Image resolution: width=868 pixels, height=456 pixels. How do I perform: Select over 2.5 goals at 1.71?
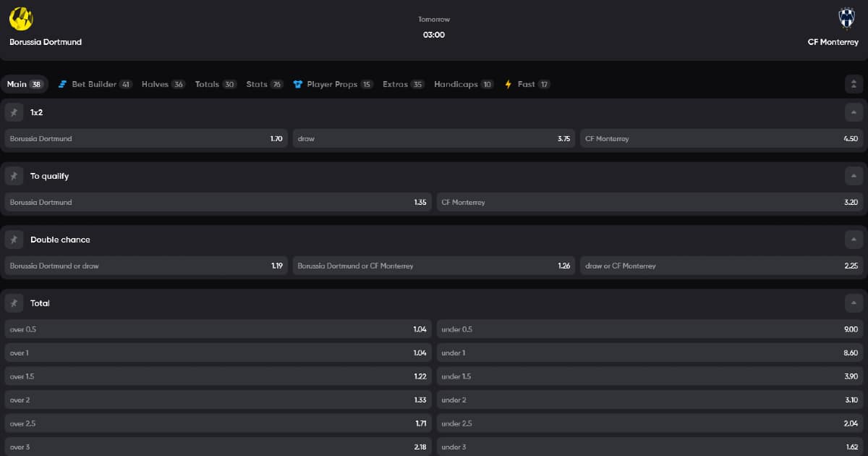point(218,423)
